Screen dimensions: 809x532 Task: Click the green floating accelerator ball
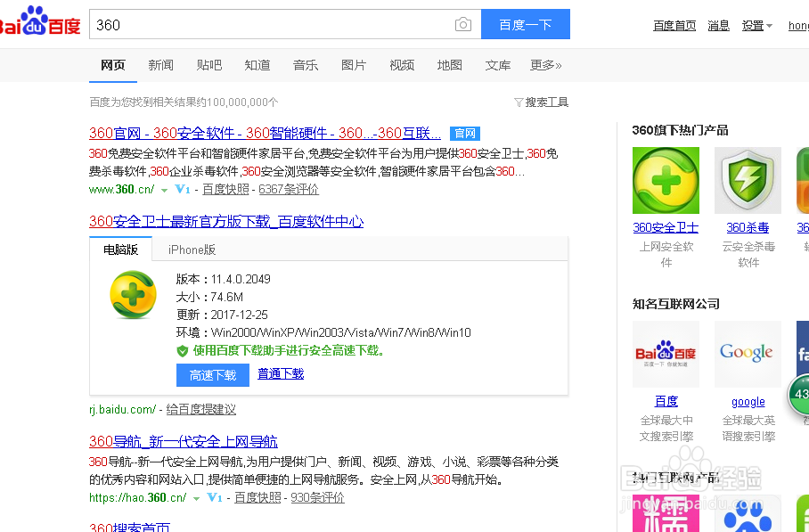798,395
